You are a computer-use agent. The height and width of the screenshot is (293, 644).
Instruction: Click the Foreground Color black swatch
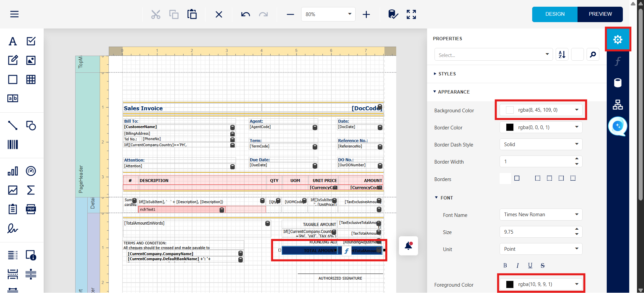[510, 284]
